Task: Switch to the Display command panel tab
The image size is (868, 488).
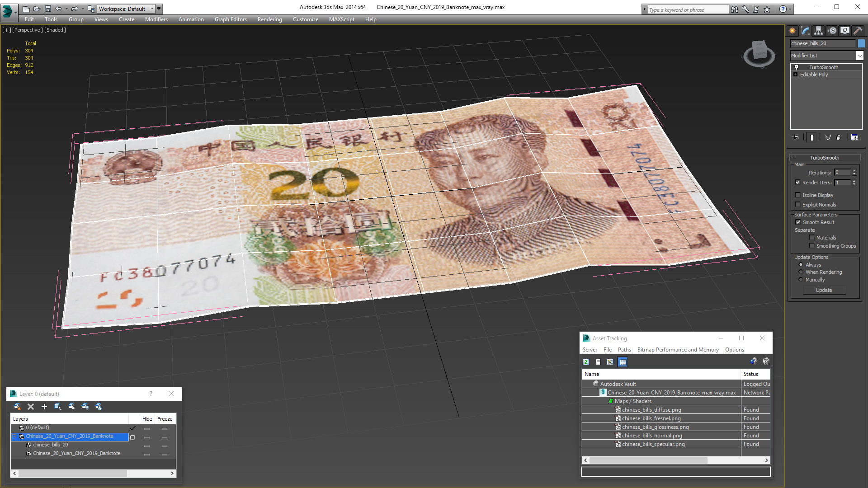Action: (x=845, y=31)
